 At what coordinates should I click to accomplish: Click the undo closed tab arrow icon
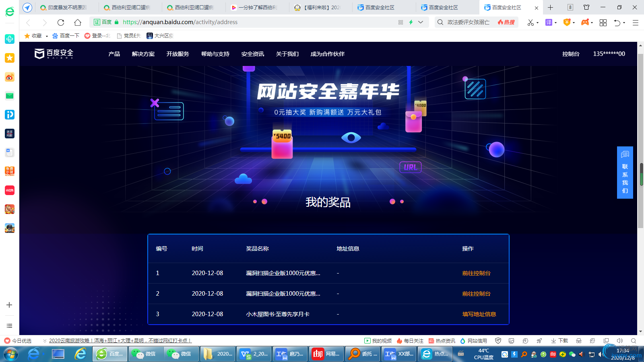[x=617, y=23]
